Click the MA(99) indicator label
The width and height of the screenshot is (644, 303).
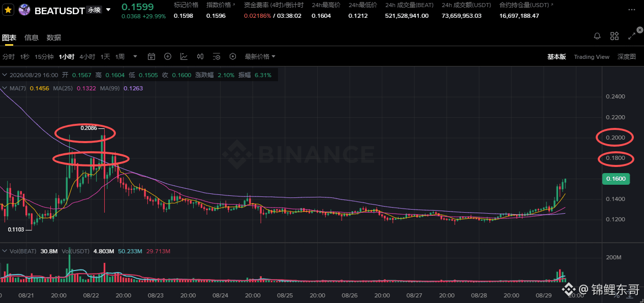tap(110, 88)
